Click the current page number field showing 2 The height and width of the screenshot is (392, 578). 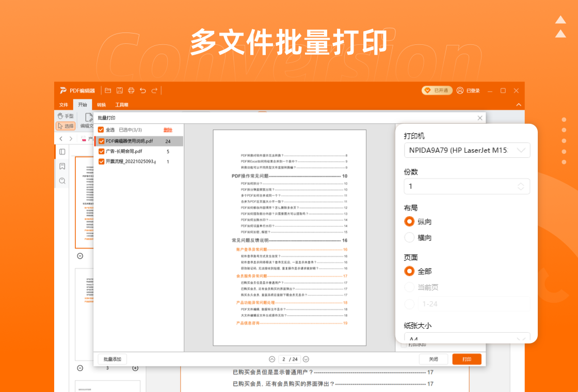[283, 359]
